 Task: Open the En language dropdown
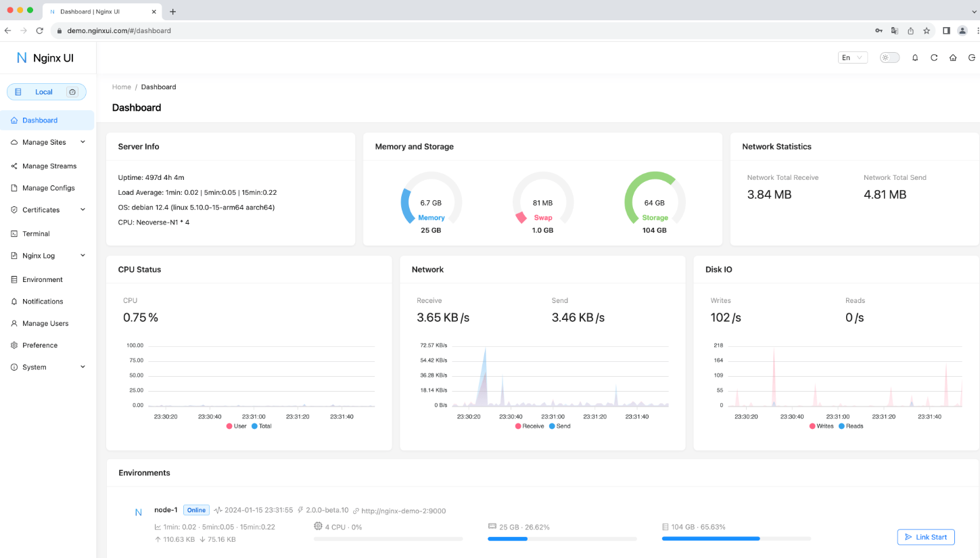click(x=852, y=57)
